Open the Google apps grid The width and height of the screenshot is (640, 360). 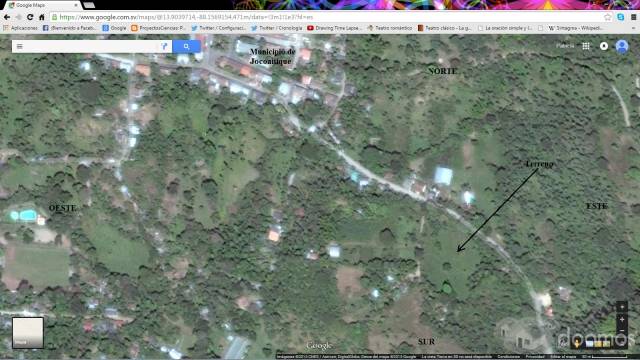point(586,46)
